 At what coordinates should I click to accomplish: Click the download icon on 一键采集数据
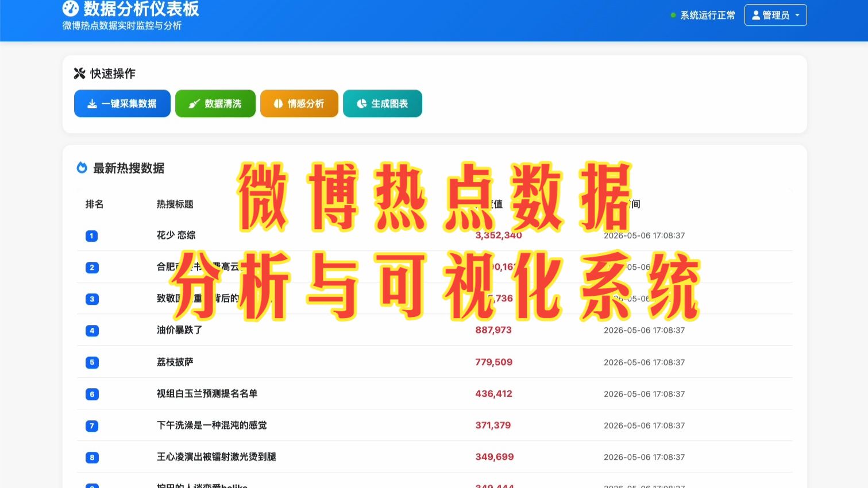pos(92,104)
